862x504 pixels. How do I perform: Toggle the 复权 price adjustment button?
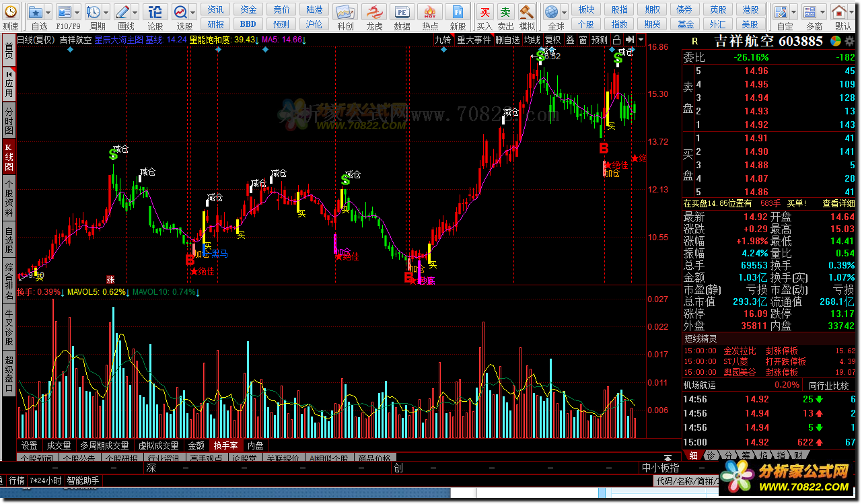coord(552,40)
